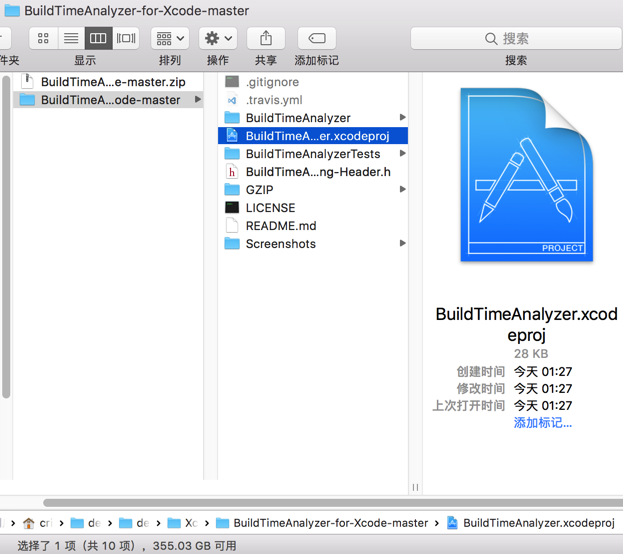623x554 pixels.
Task: Click the zip archive file icon
Action: (27, 81)
